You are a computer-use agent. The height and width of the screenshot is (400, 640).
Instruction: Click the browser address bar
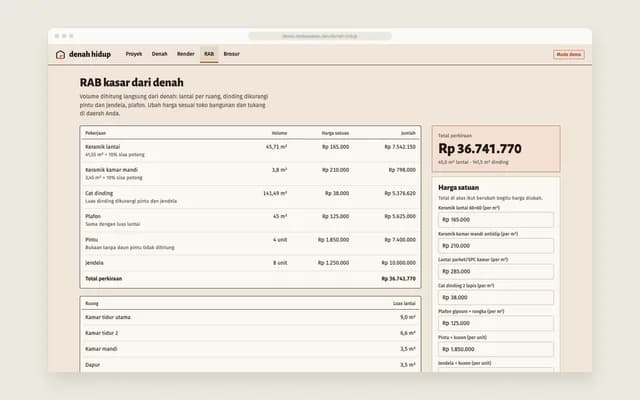pyautogui.click(x=320, y=36)
